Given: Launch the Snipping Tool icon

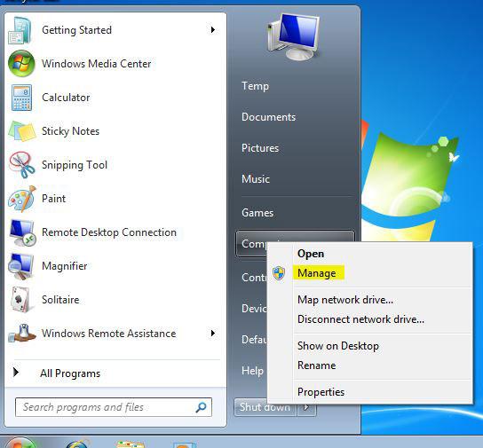Looking at the screenshot, I should (x=21, y=165).
